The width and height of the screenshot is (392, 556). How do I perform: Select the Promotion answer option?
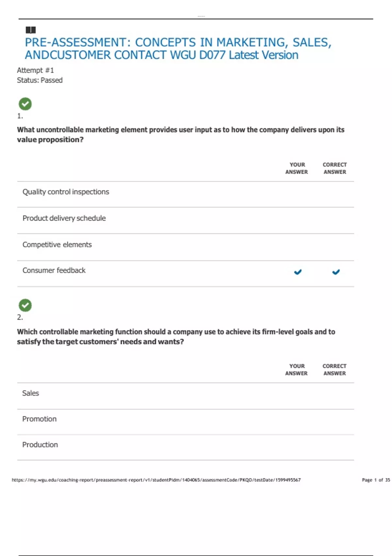pyautogui.click(x=40, y=419)
